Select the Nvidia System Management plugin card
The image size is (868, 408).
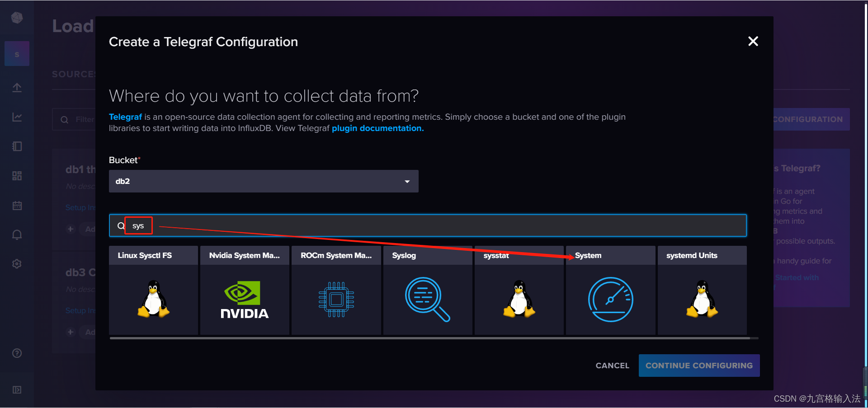click(245, 290)
